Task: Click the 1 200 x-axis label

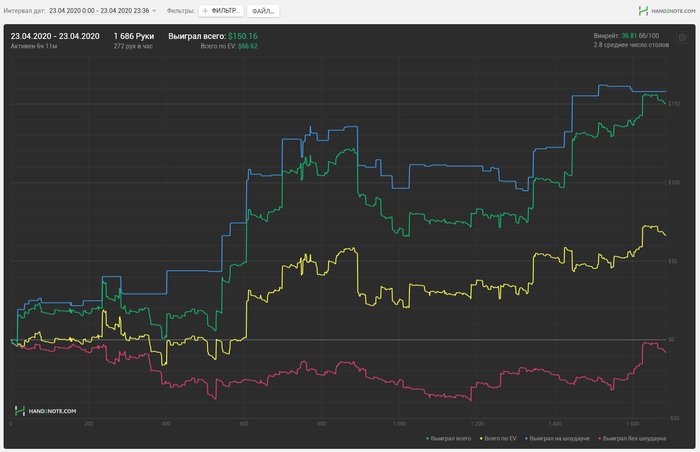Action: pos(477,423)
